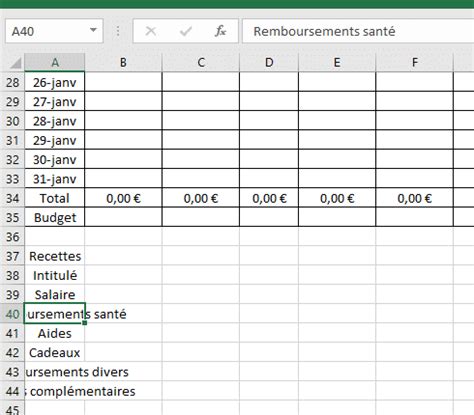474x415 pixels.
Task: Select column A header
Action: (55, 62)
